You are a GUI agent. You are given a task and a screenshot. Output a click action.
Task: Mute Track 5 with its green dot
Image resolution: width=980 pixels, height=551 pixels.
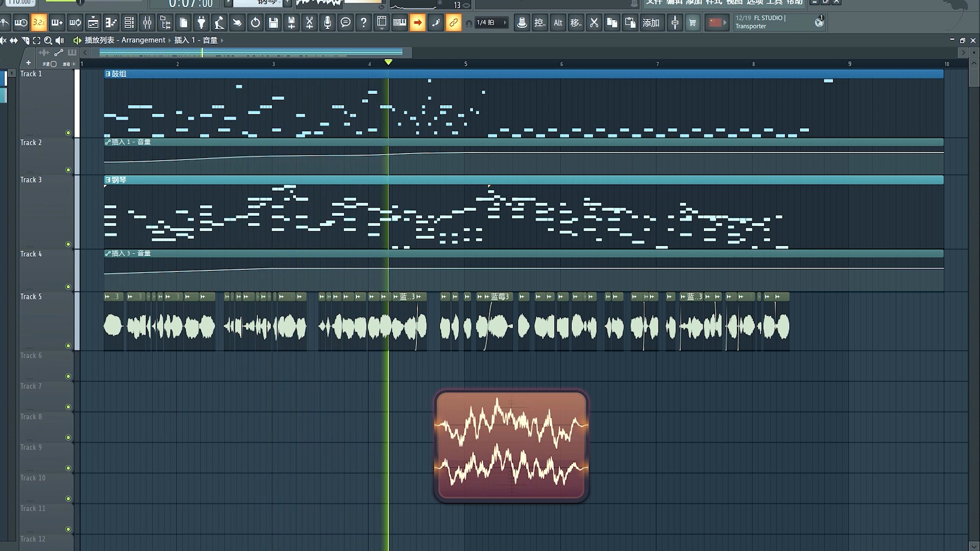(68, 346)
